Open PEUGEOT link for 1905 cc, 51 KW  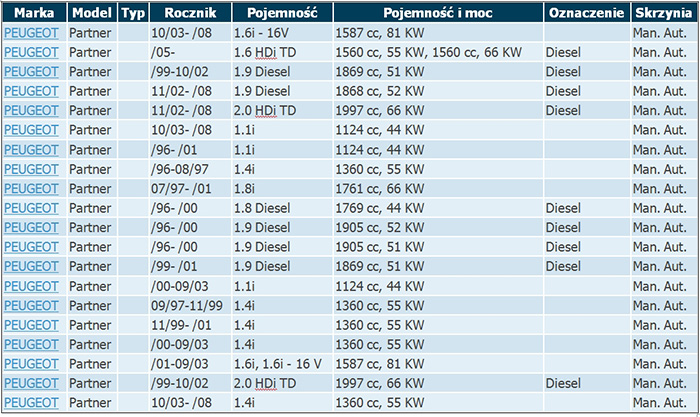tap(31, 247)
